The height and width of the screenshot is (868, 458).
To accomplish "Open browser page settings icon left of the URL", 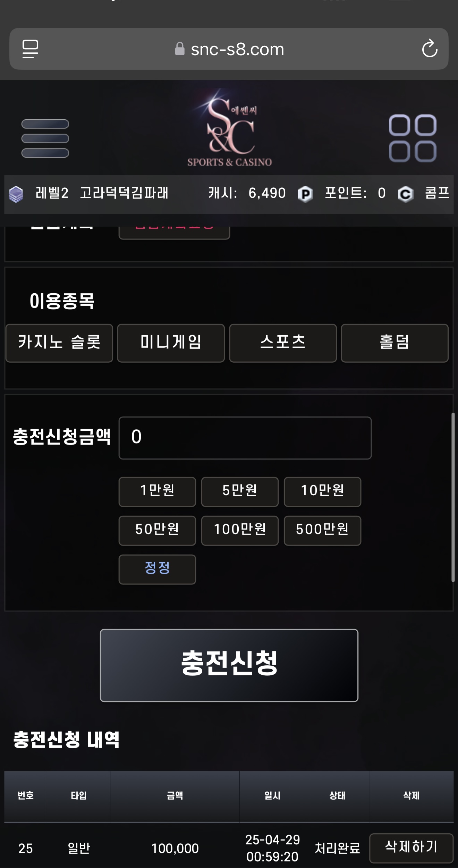I will [x=31, y=49].
